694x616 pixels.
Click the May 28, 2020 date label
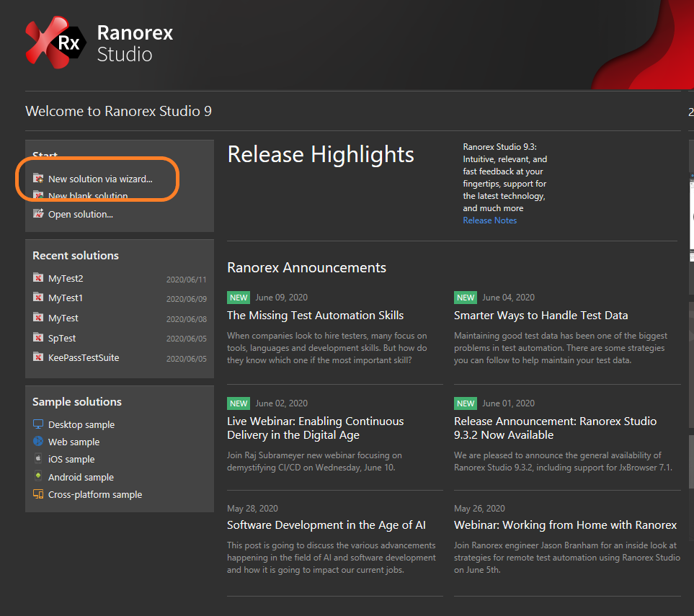click(x=252, y=509)
